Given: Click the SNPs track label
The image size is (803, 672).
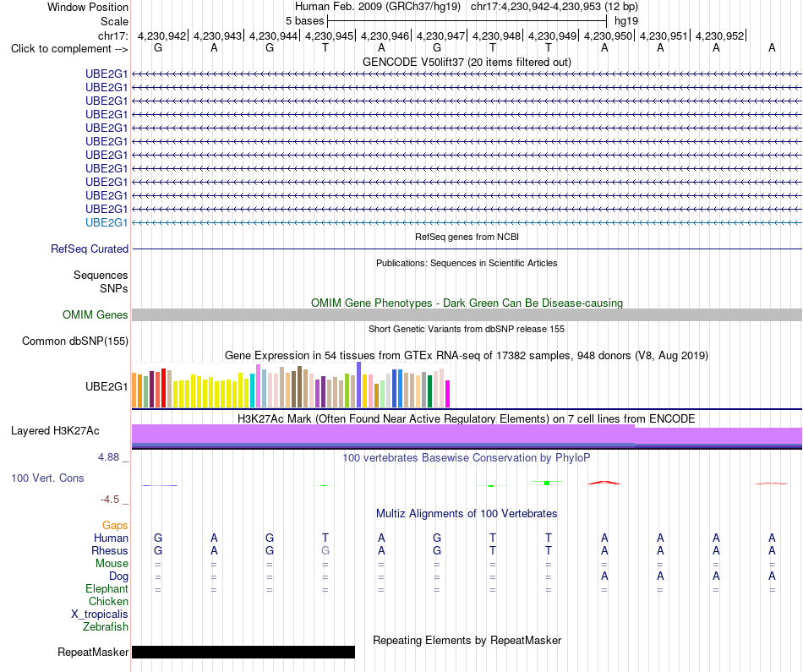Looking at the screenshot, I should point(114,288).
